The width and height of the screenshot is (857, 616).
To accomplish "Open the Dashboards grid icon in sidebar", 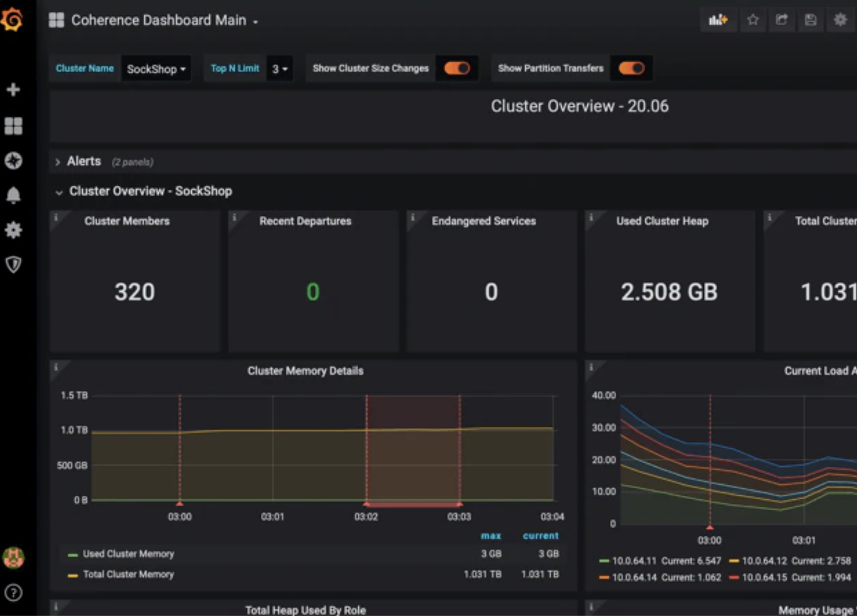I will (13, 126).
